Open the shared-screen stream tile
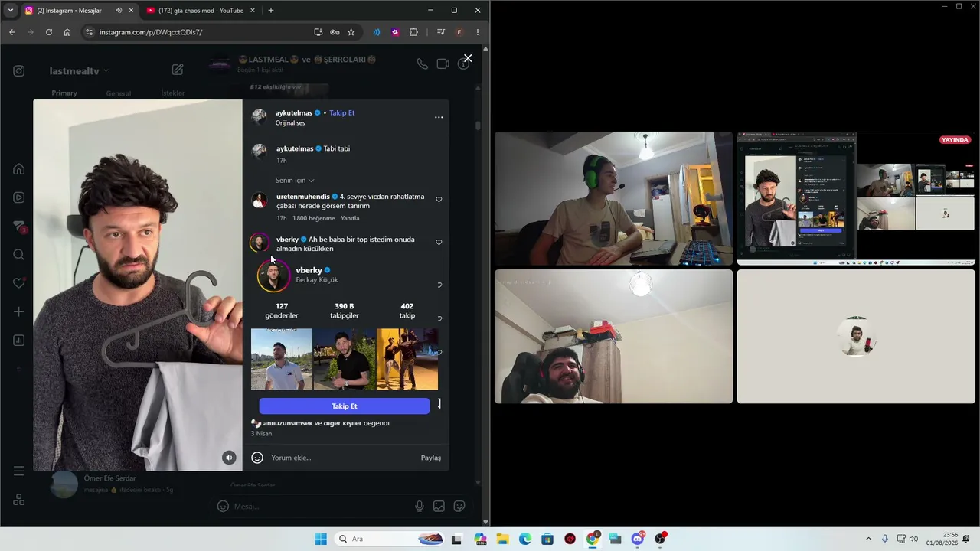The width and height of the screenshot is (980, 551). tap(856, 198)
